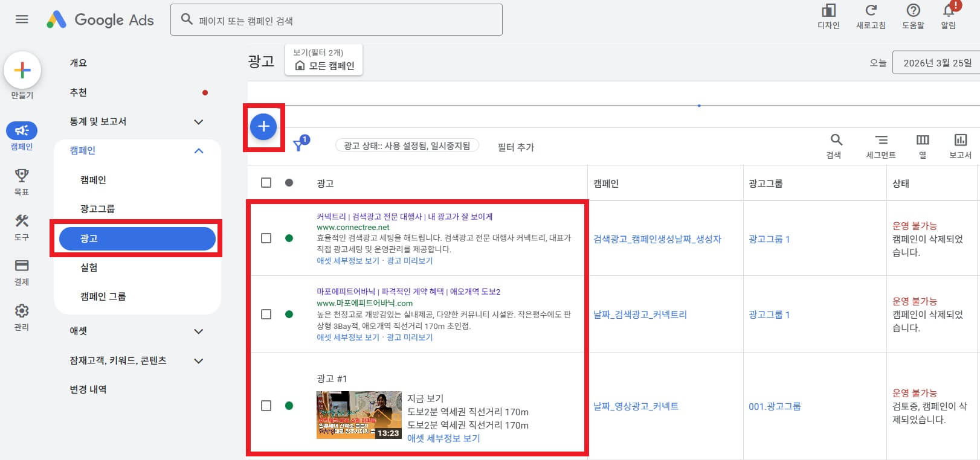The height and width of the screenshot is (460, 980).
Task: Click green status dot for 광고 #1
Action: pos(289,406)
